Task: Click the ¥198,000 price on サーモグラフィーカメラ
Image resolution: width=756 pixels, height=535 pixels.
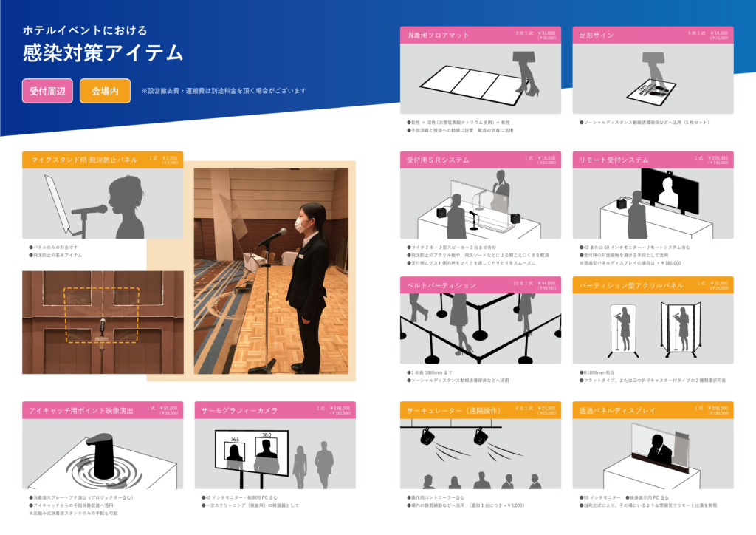Action: tap(340, 408)
